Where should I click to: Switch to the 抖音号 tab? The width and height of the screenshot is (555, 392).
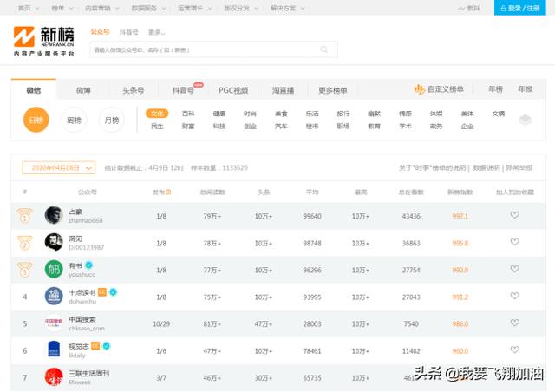coord(183,90)
